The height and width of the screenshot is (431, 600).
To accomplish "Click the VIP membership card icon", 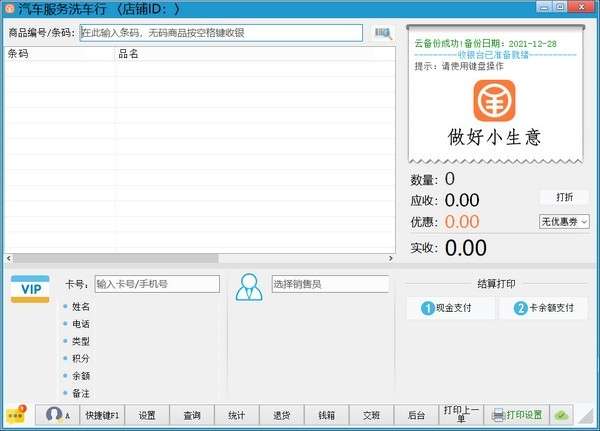I will [x=30, y=289].
